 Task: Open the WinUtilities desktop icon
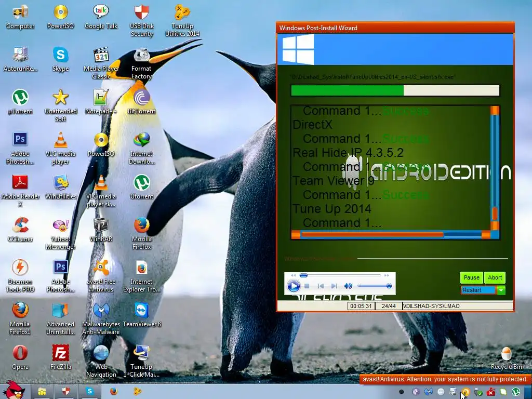pyautogui.click(x=60, y=187)
